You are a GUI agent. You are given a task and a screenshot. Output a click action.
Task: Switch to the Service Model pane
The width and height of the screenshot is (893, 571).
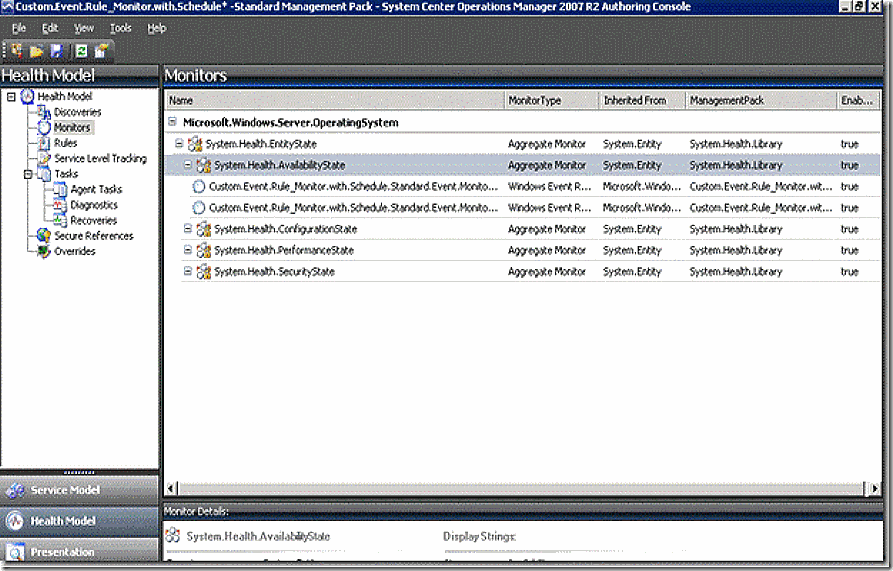click(79, 490)
